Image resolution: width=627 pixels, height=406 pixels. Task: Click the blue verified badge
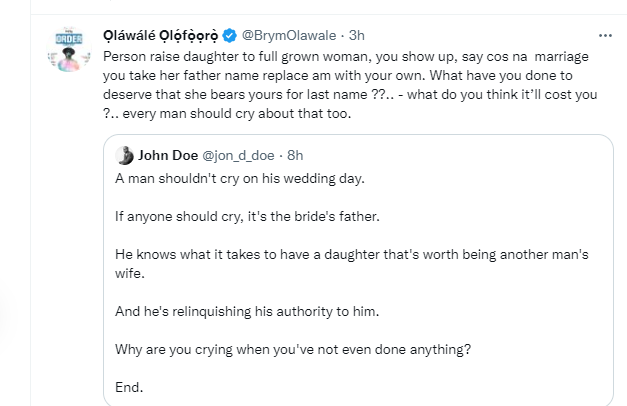(229, 36)
